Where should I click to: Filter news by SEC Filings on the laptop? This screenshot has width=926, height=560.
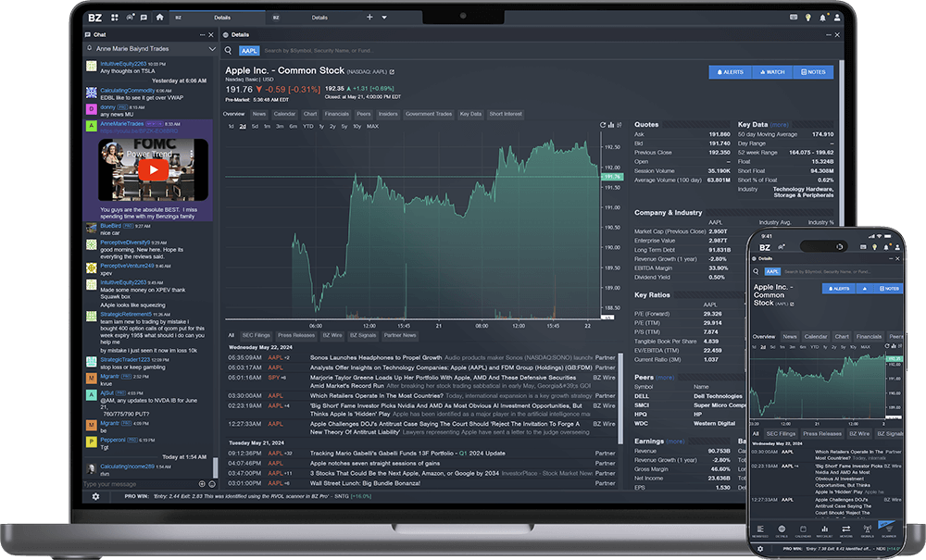click(257, 335)
